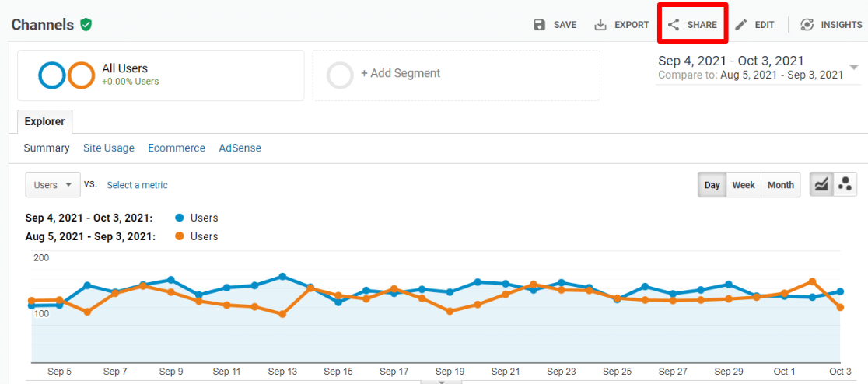Click the Save floppy disk icon

pos(539,25)
